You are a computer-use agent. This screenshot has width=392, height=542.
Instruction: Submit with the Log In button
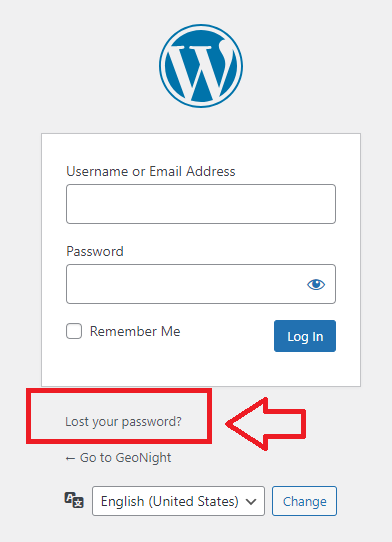coord(305,336)
